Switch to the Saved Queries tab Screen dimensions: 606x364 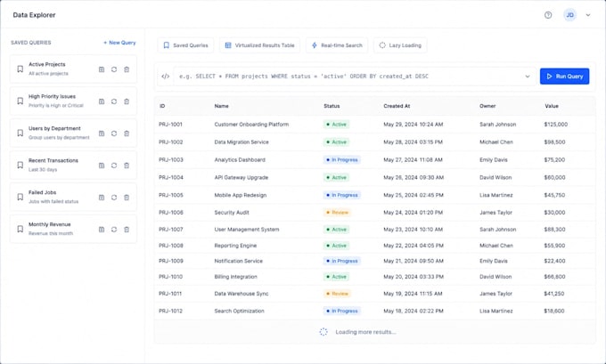pos(185,45)
